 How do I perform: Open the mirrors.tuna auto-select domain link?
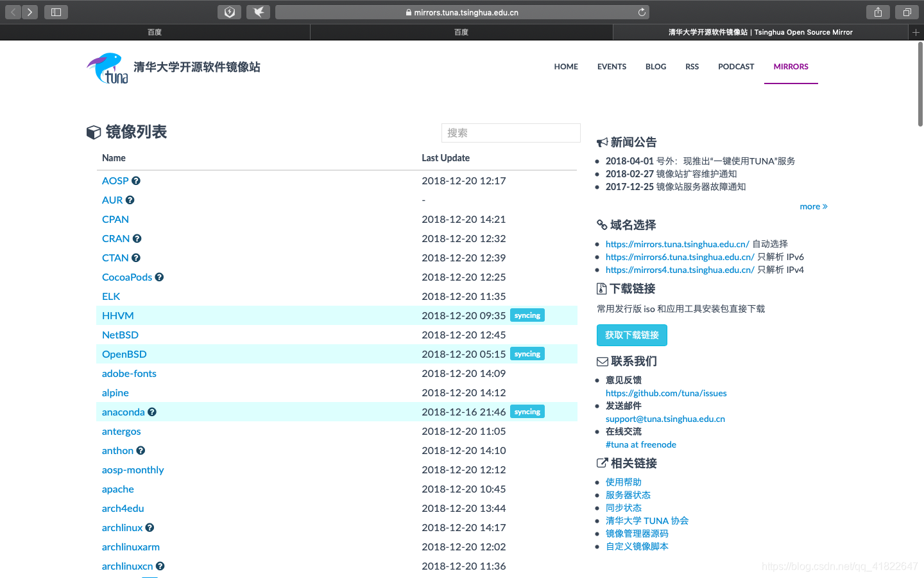click(x=678, y=244)
